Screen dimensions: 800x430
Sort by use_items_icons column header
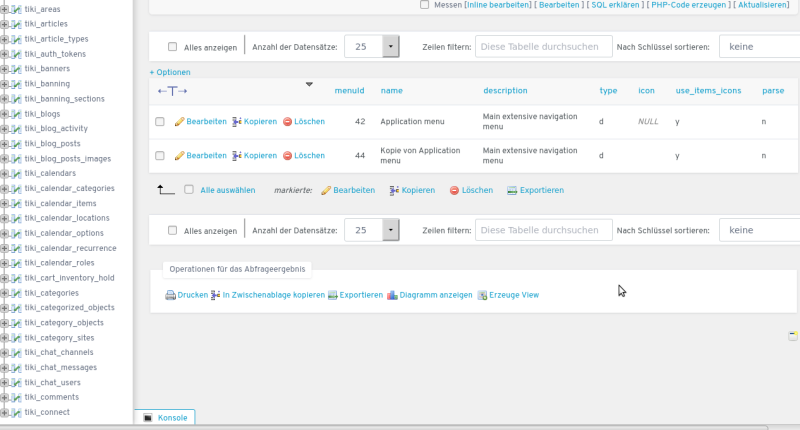point(708,91)
